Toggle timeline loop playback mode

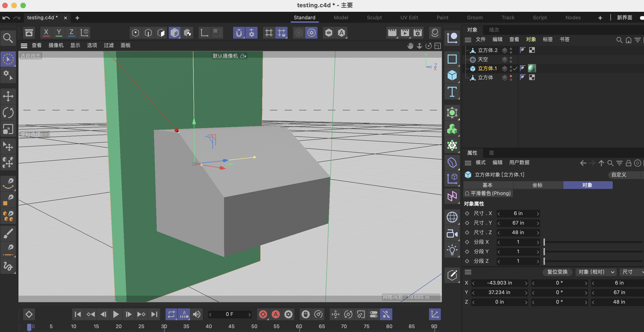171,314
